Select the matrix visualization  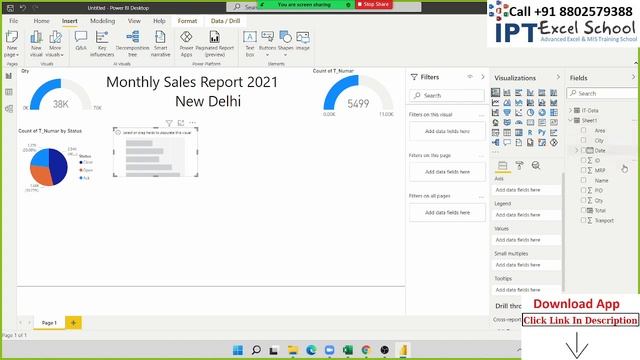(x=518, y=133)
